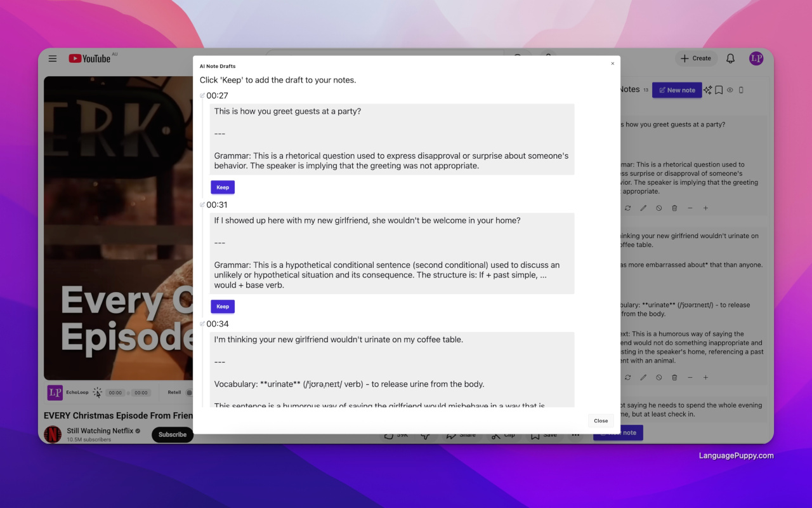Edit the urinate vocabulary note with pencil

point(643,378)
